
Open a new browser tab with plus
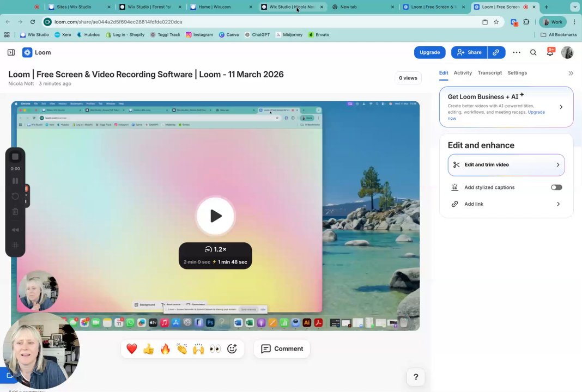pos(547,7)
